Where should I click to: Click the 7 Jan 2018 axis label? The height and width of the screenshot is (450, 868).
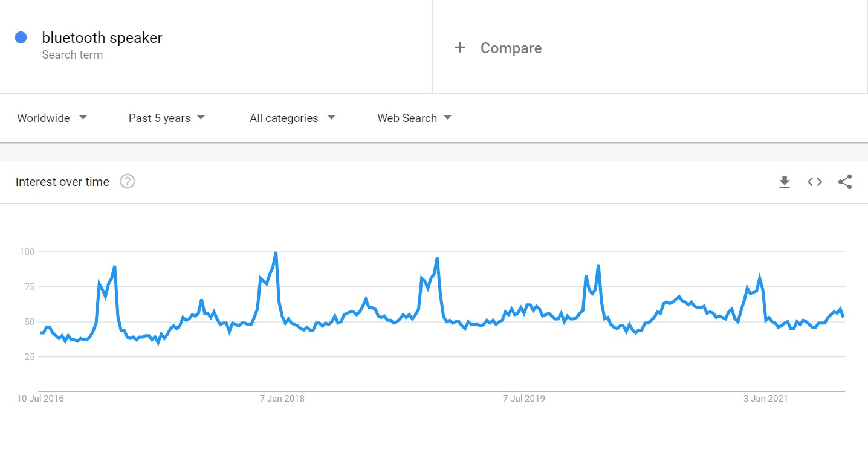pos(282,399)
